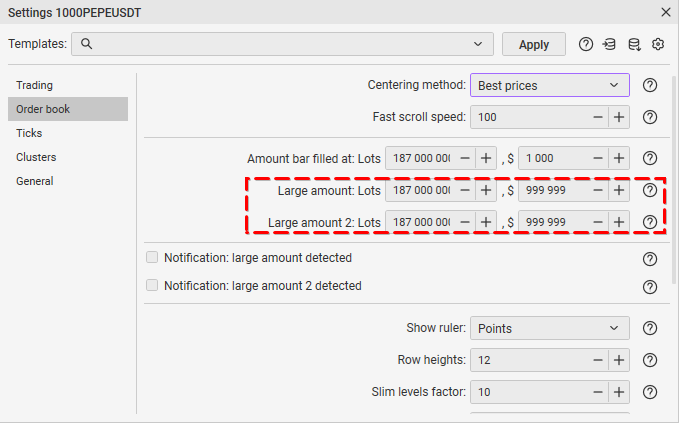679x423 pixels.
Task: Open the General section
Action: tap(68, 181)
